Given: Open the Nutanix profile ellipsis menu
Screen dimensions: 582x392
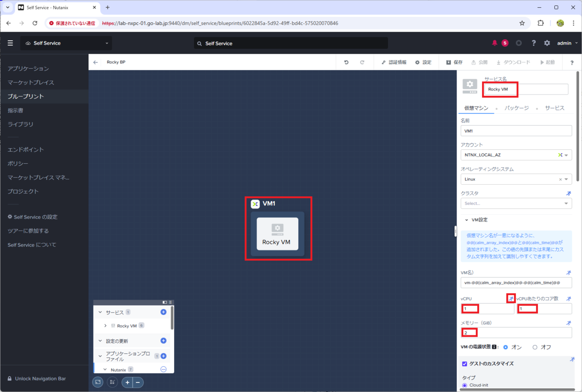Looking at the screenshot, I should 163,369.
